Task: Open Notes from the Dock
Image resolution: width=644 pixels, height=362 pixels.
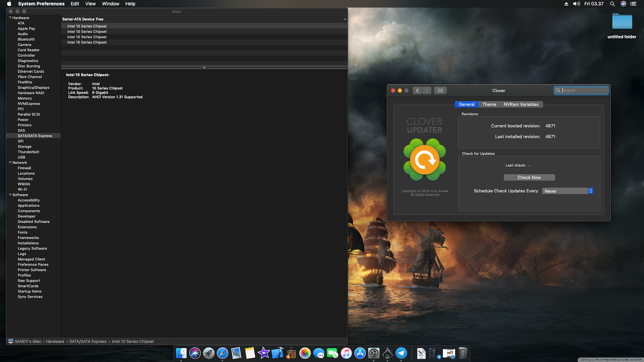Action: (250, 353)
